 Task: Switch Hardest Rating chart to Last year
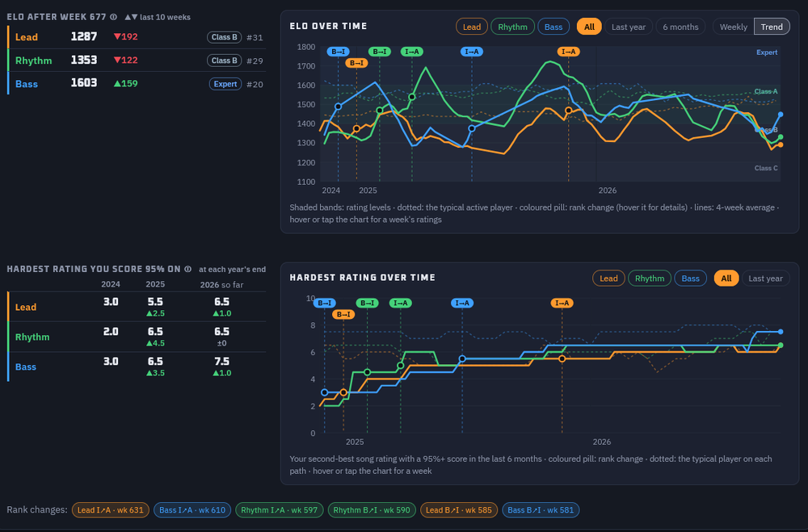[x=765, y=278]
